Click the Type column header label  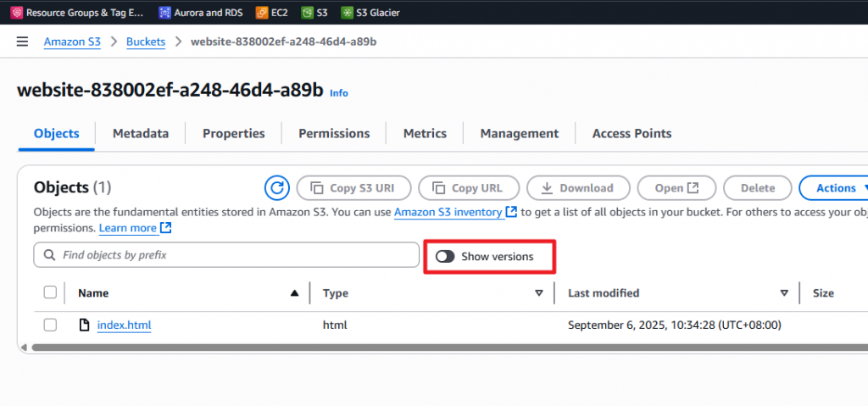click(336, 293)
